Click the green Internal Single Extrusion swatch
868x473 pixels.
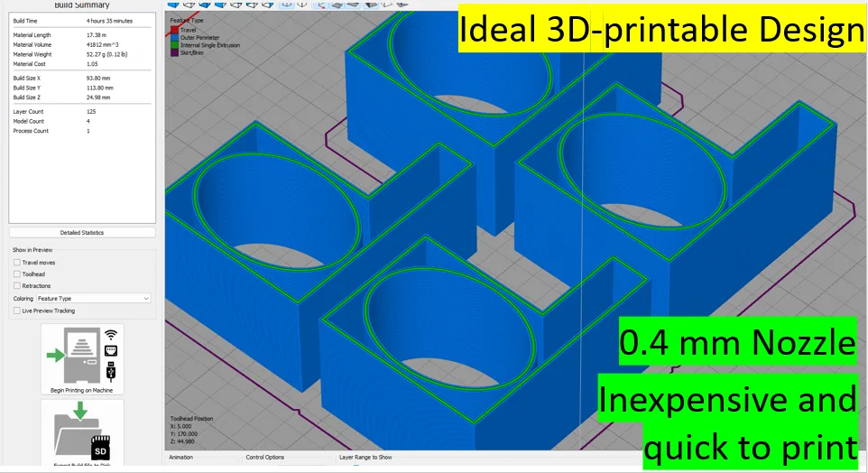pyautogui.click(x=174, y=45)
